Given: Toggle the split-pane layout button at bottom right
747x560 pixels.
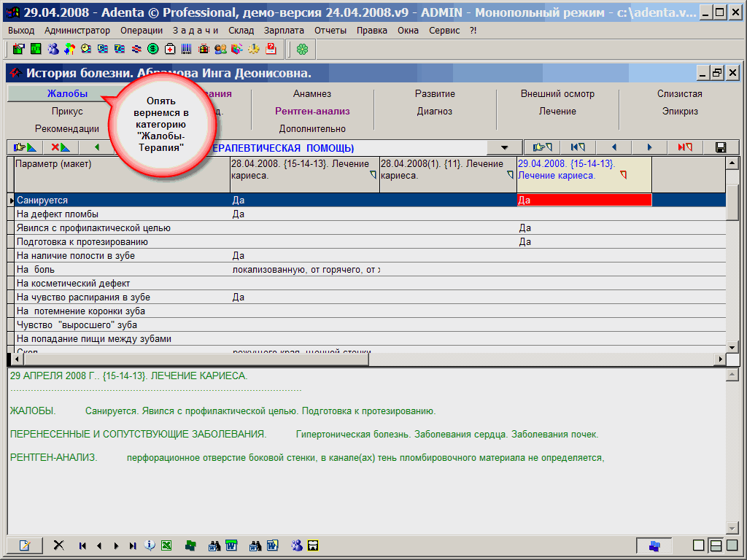Looking at the screenshot, I should pos(716,545).
